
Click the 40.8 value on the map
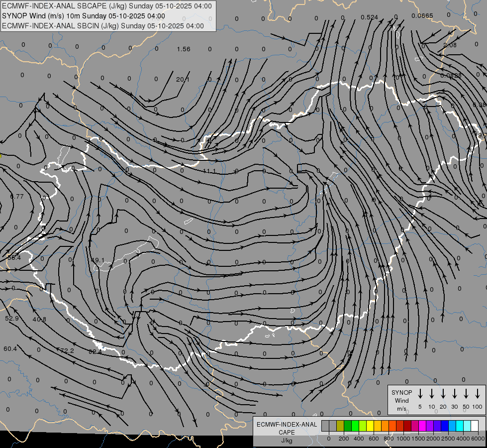(x=39, y=319)
